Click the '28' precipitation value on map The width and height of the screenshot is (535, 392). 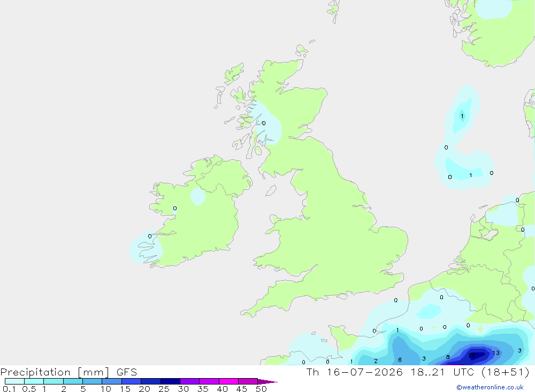pos(472,355)
